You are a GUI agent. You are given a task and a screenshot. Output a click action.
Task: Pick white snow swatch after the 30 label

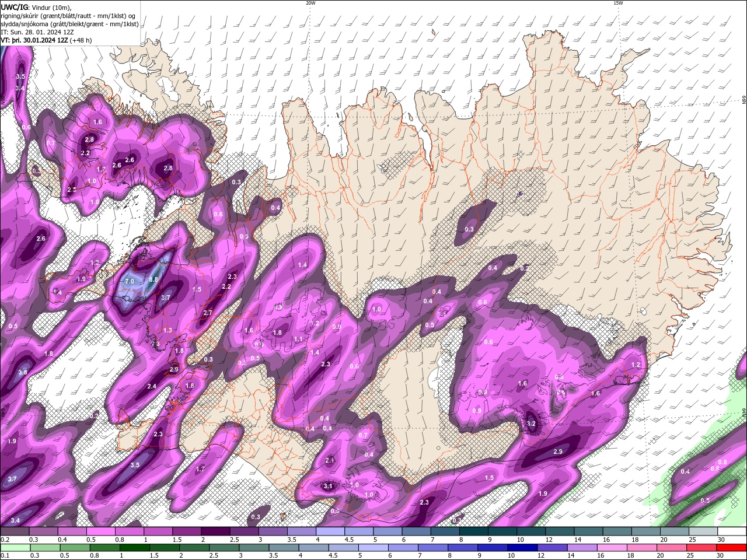732,531
